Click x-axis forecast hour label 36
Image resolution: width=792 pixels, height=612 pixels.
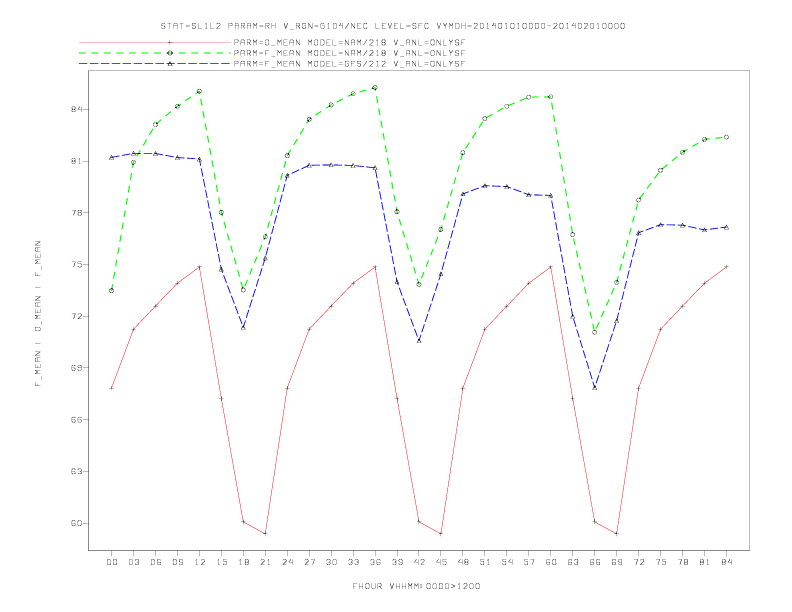click(x=375, y=562)
